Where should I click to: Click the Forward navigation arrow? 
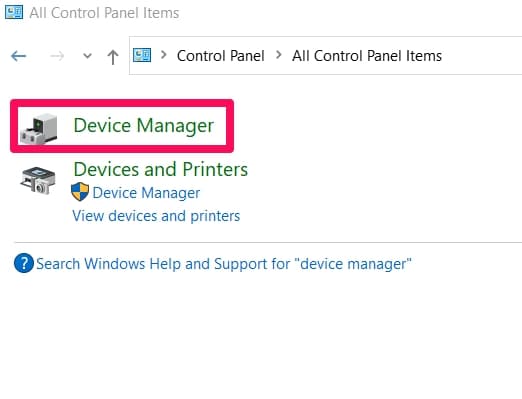click(57, 56)
